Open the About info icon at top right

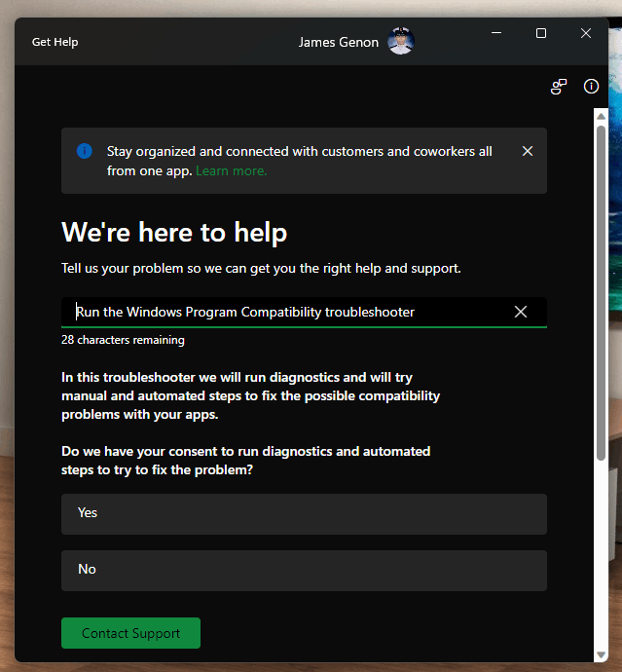click(x=591, y=86)
